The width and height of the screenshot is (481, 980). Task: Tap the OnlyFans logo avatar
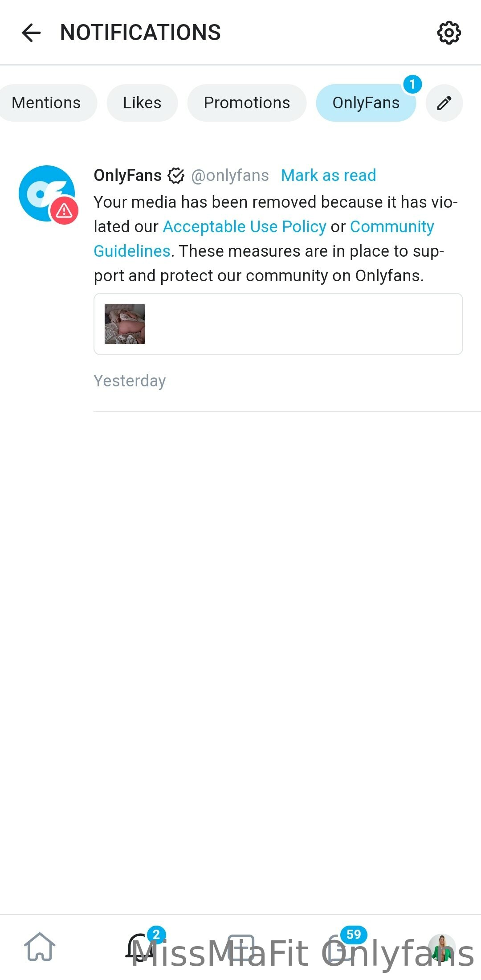point(47,193)
